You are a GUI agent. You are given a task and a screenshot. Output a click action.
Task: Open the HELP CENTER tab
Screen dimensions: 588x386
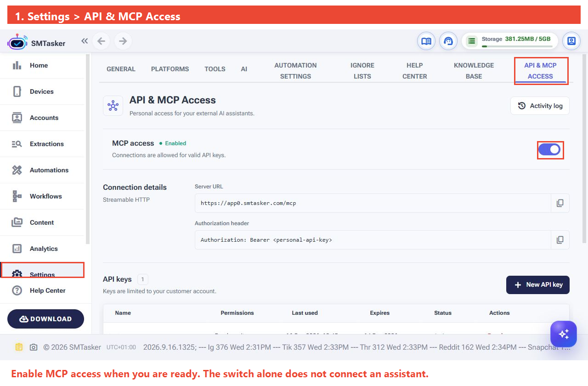point(415,71)
